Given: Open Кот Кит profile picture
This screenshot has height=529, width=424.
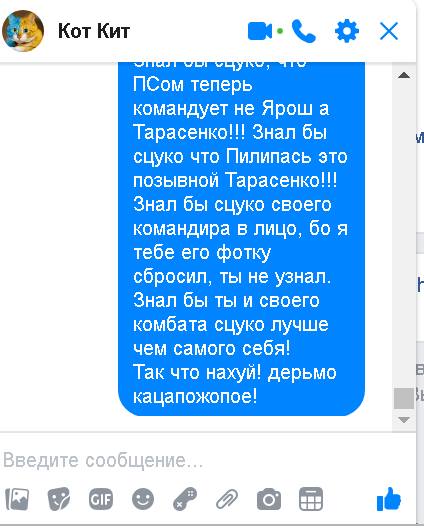Looking at the screenshot, I should pos(23,31).
